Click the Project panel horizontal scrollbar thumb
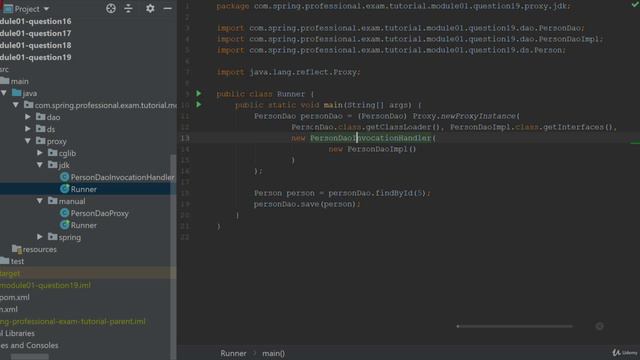This screenshot has height=360, width=640. (x=30, y=357)
